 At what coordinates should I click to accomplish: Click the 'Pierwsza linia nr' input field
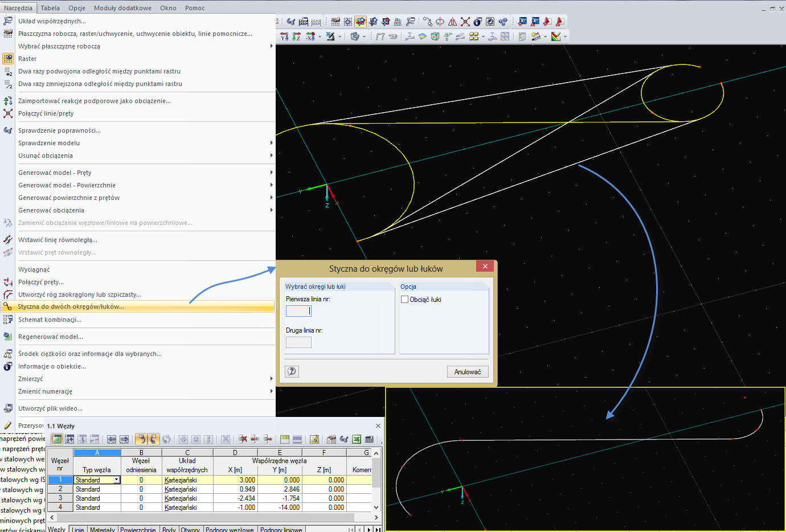tap(298, 311)
